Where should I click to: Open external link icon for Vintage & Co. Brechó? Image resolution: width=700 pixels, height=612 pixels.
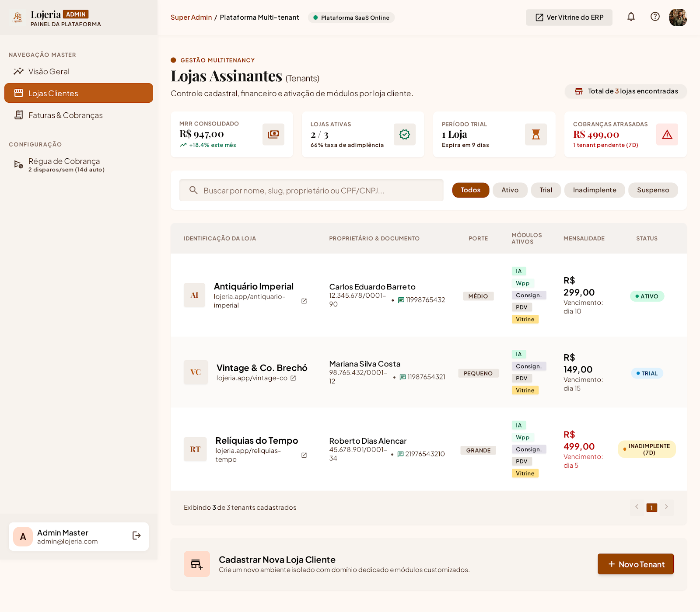click(293, 379)
